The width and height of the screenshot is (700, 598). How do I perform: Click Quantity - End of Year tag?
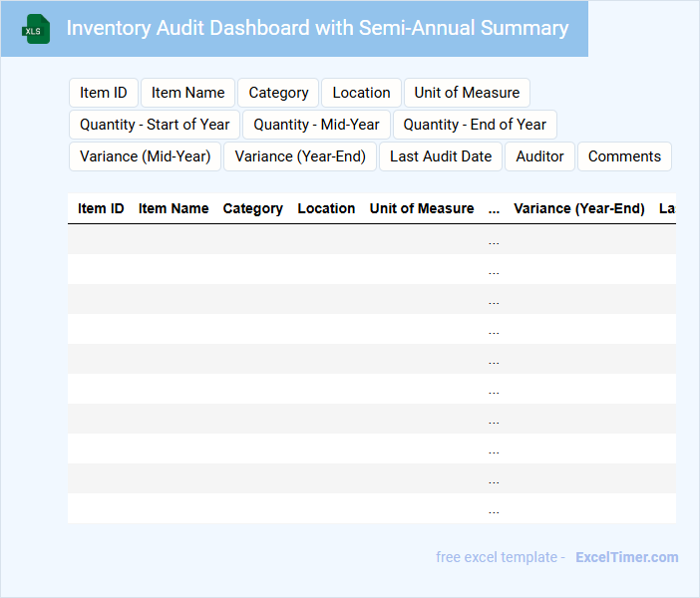[x=475, y=125]
